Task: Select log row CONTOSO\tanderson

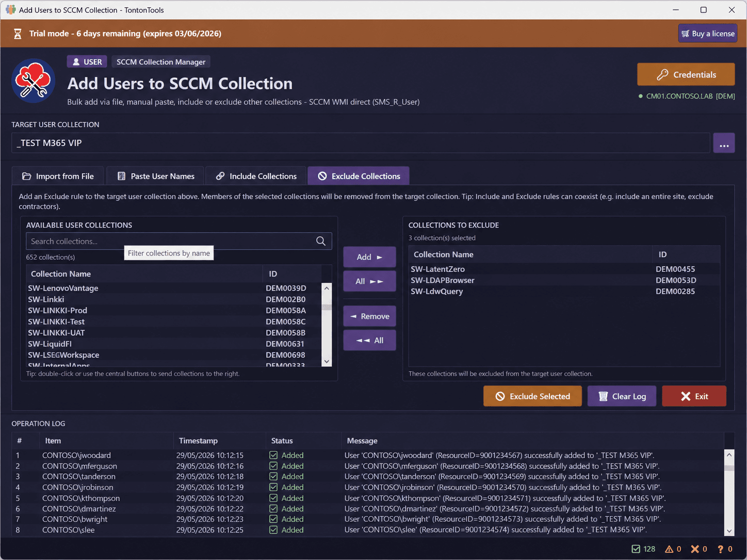Action: point(368,476)
